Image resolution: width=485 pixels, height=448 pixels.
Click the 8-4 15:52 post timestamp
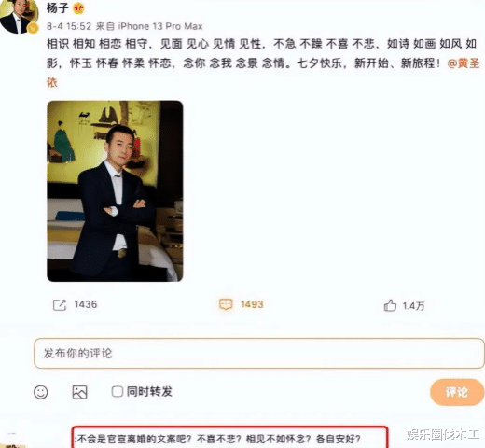(x=69, y=26)
